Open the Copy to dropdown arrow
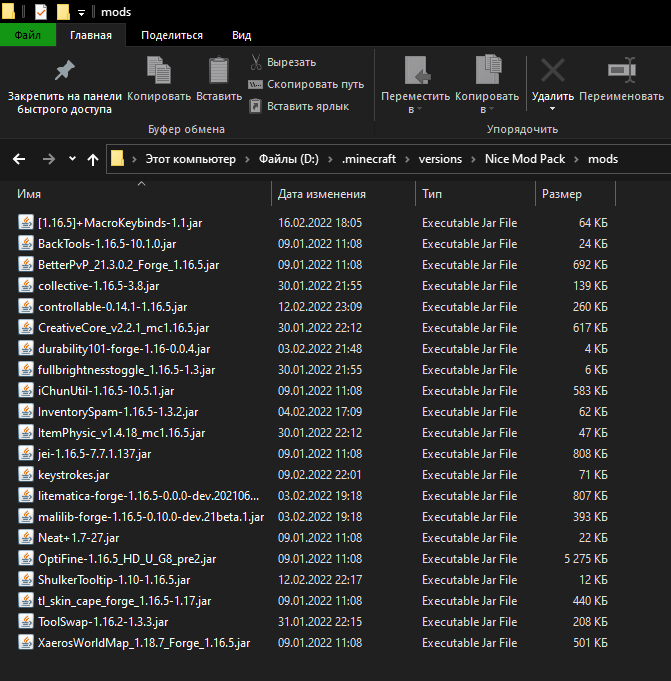Screen dimensions: 671x681 [x=491, y=109]
